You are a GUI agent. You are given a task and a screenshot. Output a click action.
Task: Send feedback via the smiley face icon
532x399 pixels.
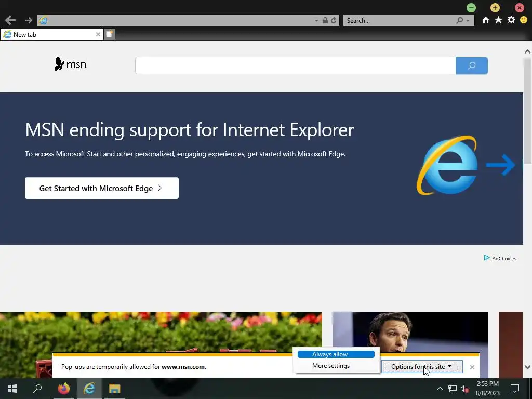tap(524, 20)
